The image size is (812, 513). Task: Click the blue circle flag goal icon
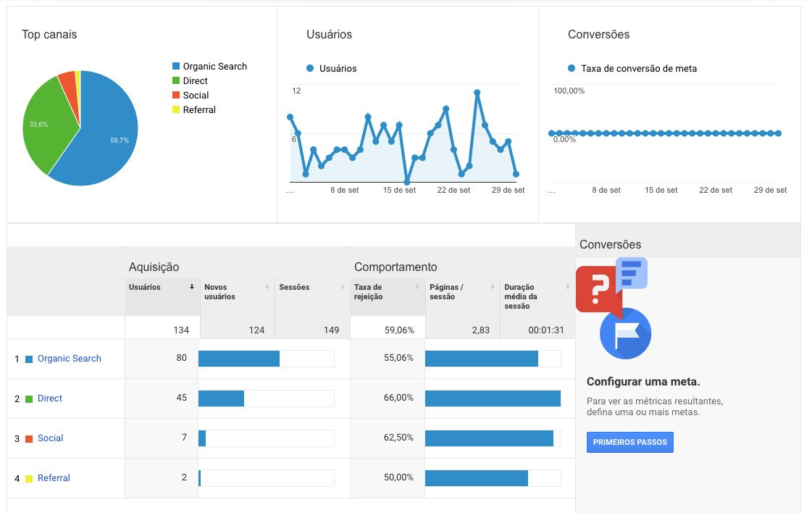click(626, 334)
